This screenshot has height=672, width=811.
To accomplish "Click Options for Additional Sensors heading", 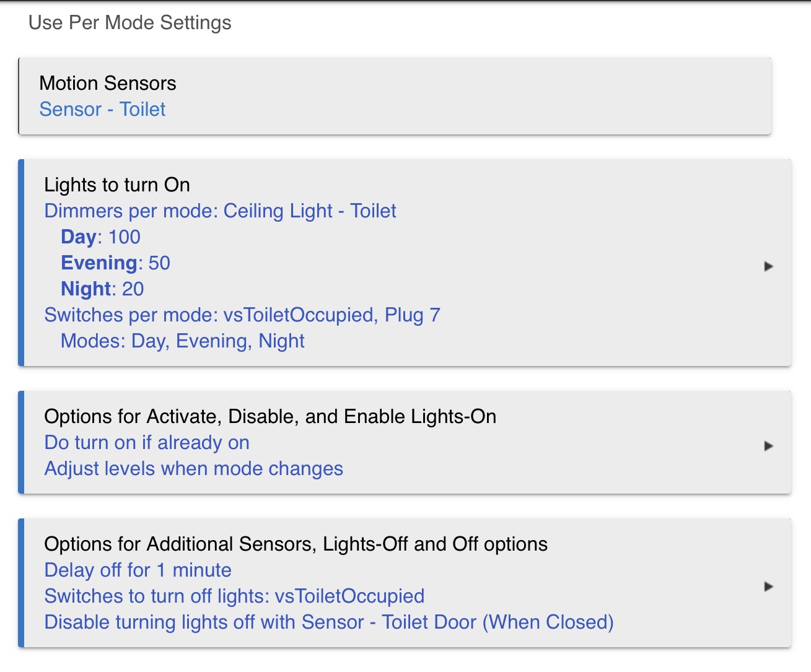I will click(296, 544).
